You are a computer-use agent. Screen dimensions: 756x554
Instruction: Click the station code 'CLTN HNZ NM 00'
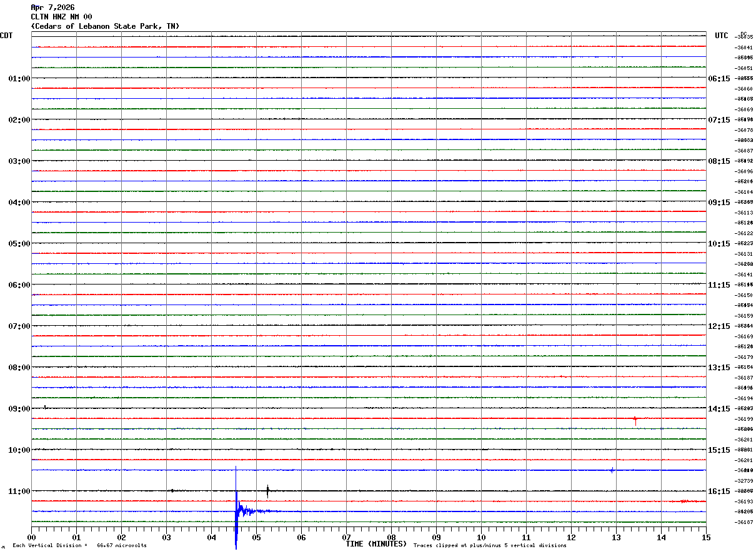[x=61, y=17]
